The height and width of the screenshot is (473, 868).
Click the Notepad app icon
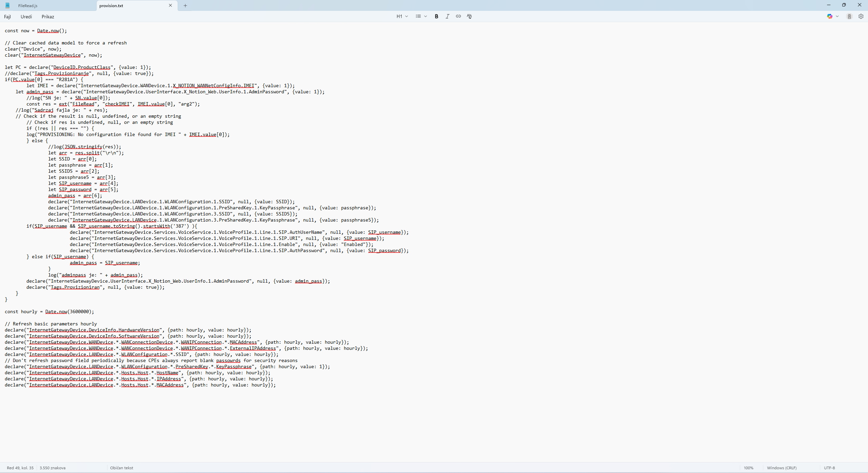(7, 5)
